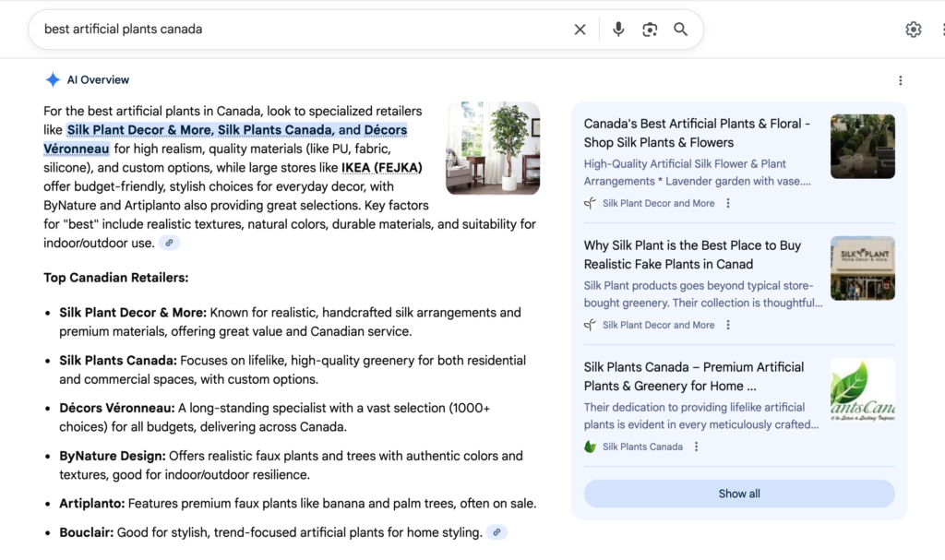
Task: Open "Why Silk Plant is the Best Place" link
Action: [x=692, y=255]
